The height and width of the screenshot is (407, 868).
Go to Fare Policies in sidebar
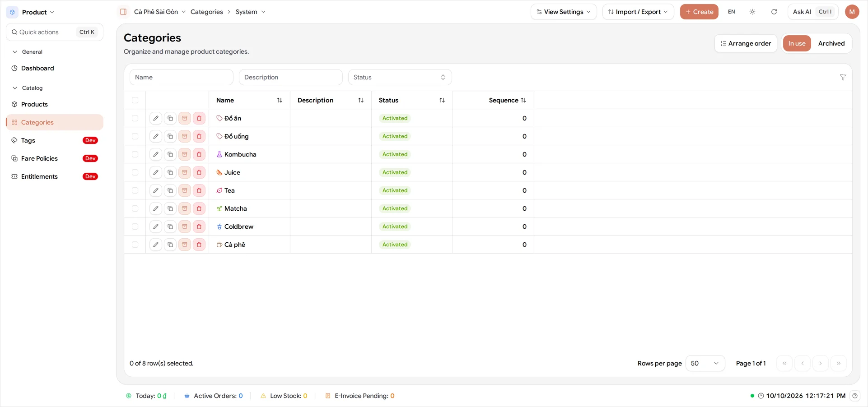55,158
